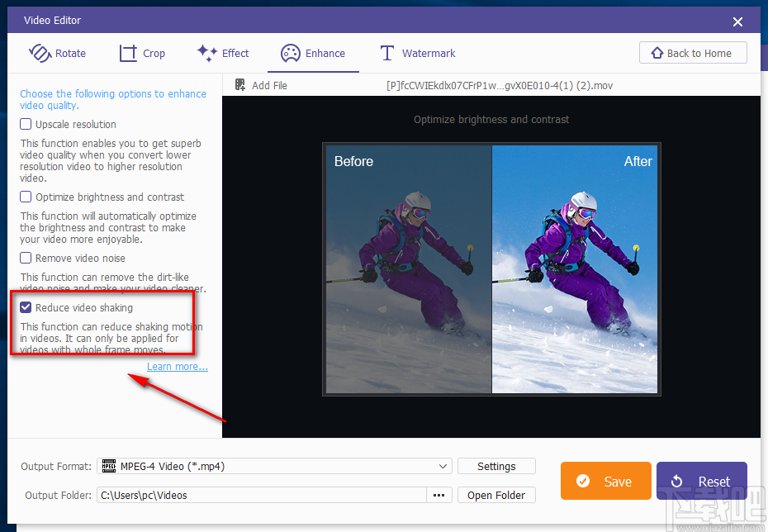Image resolution: width=768 pixels, height=532 pixels.
Task: Open the Learn more link
Action: 178,367
